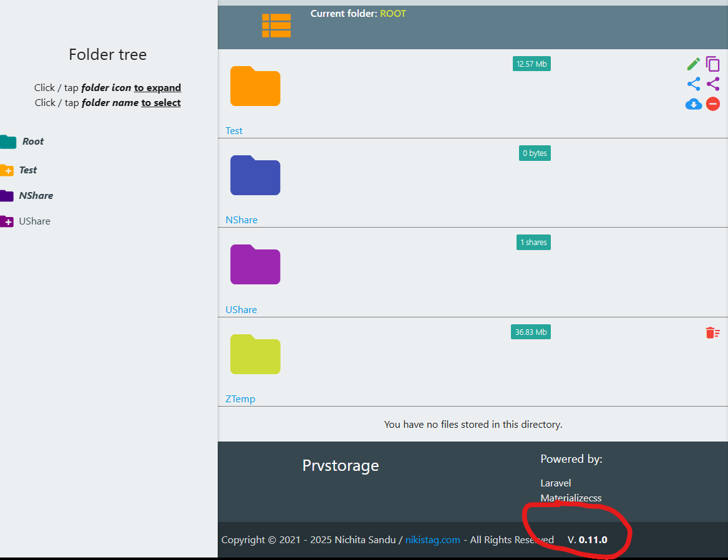The width and height of the screenshot is (728, 560).
Task: Click the purple share icon for Test
Action: [x=713, y=84]
